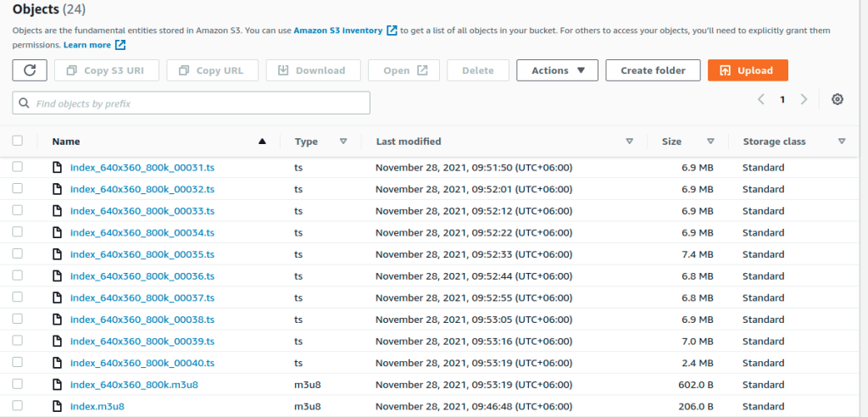Check the box for index_640x360_800k_00035.ts
The width and height of the screenshot is (868, 417).
point(18,254)
